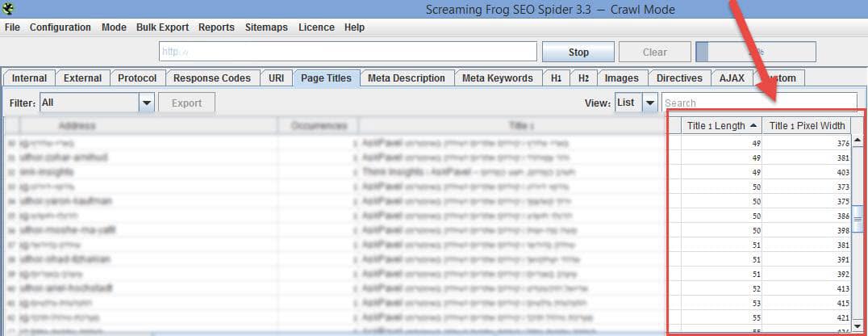Switch to the External tab
The height and width of the screenshot is (336, 868).
coord(82,78)
